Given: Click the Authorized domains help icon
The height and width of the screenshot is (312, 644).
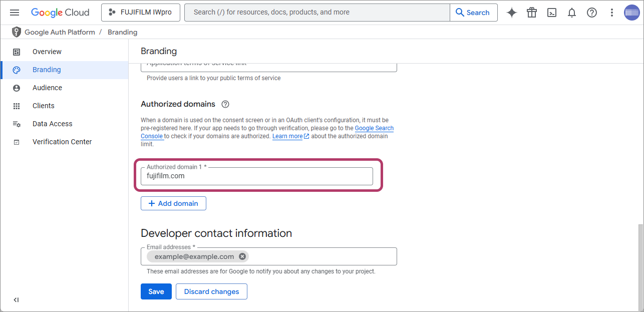Looking at the screenshot, I should [x=225, y=104].
